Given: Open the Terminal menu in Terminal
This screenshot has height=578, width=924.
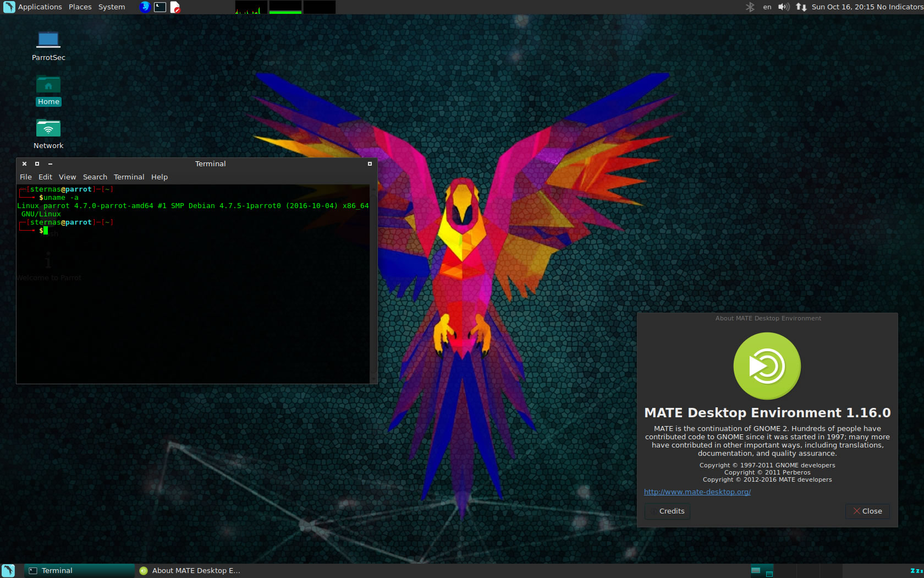Looking at the screenshot, I should (129, 177).
